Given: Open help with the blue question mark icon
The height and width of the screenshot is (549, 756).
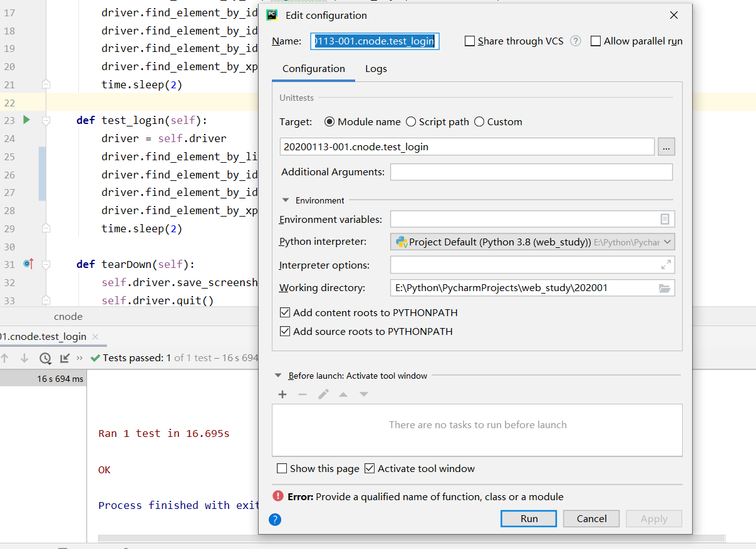Looking at the screenshot, I should tap(274, 519).
